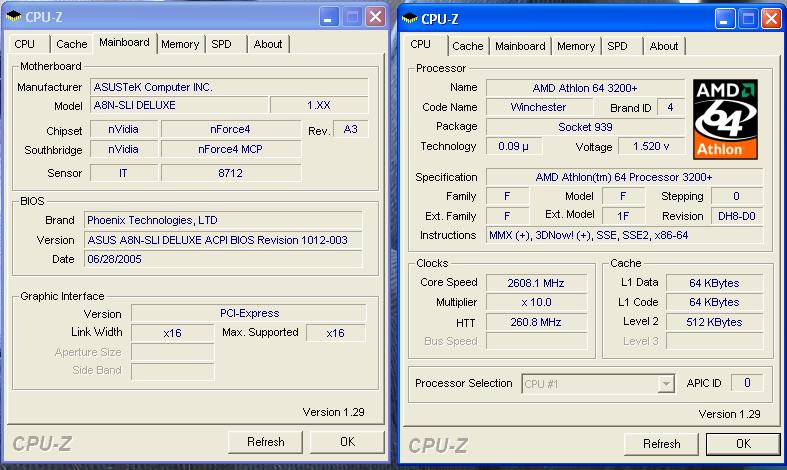
Task: Click the chipset revision value A3
Action: tap(350, 129)
